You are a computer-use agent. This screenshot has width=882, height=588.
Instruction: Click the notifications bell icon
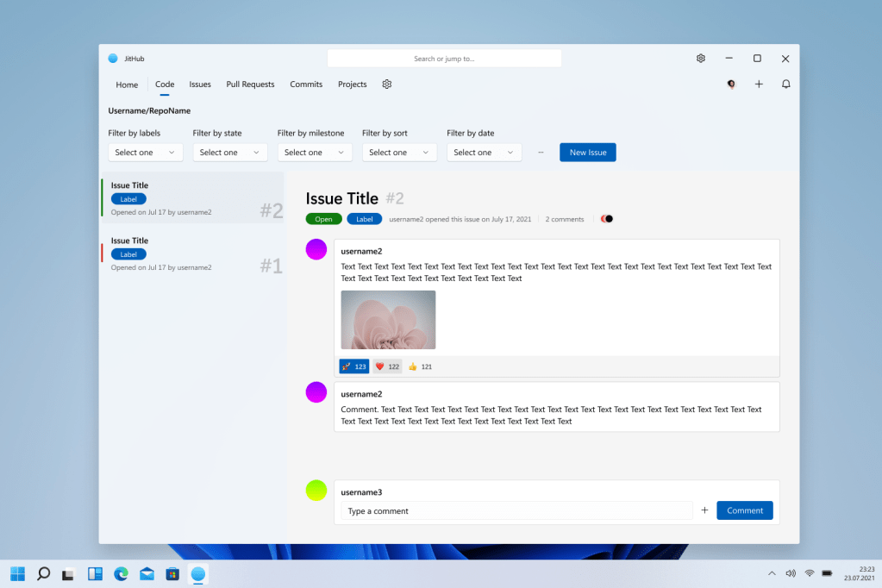pyautogui.click(x=785, y=84)
